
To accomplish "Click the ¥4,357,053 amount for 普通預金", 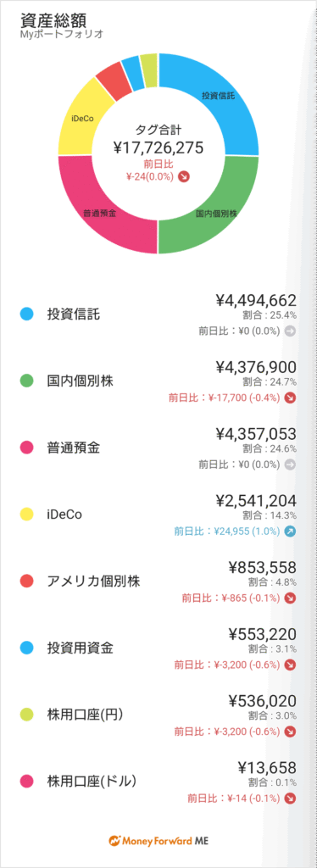I will [256, 433].
